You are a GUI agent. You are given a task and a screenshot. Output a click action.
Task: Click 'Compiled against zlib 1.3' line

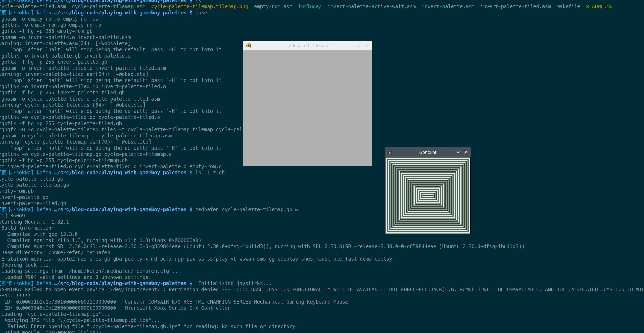coord(104,240)
